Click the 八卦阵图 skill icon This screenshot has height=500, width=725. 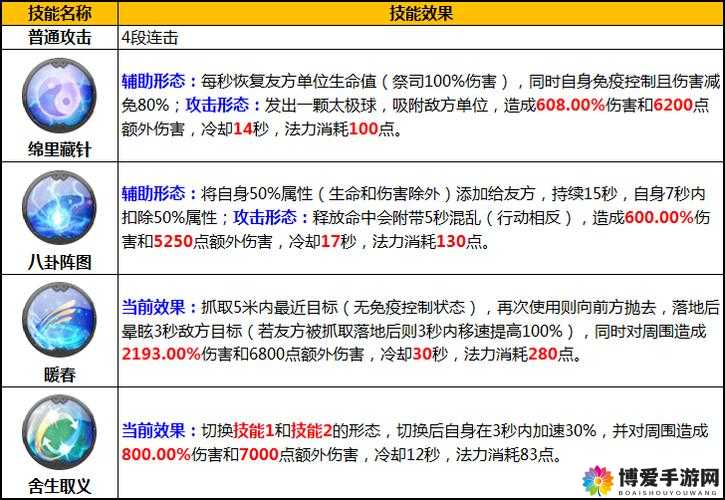[59, 208]
